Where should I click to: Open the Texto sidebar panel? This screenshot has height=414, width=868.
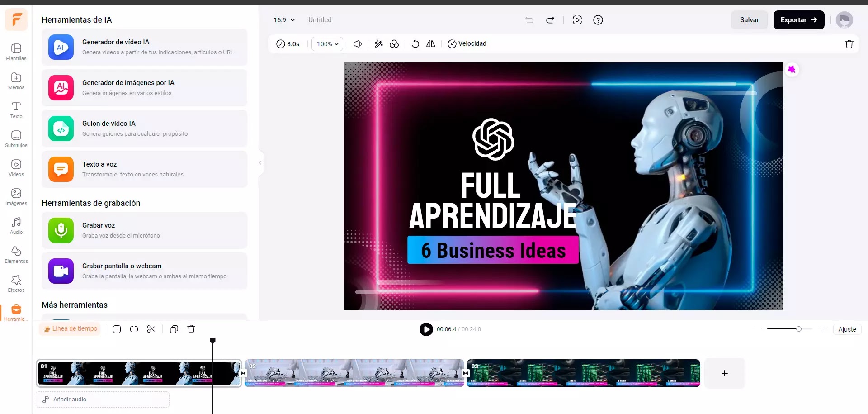click(16, 109)
